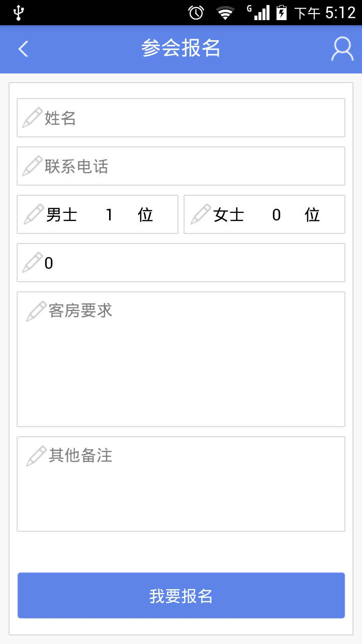Tap the pencil icon in 客房要求 box

pos(36,311)
